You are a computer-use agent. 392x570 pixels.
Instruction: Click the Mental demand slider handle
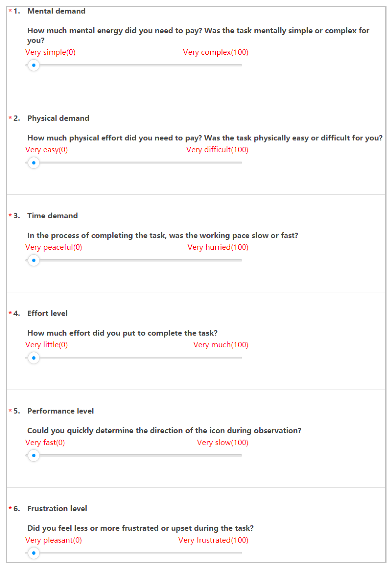click(34, 65)
